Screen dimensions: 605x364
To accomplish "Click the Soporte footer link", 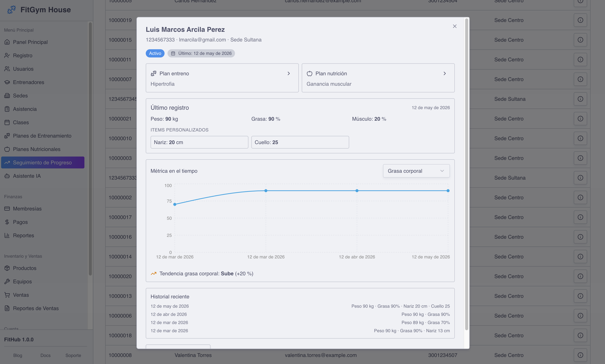I will click(73, 355).
